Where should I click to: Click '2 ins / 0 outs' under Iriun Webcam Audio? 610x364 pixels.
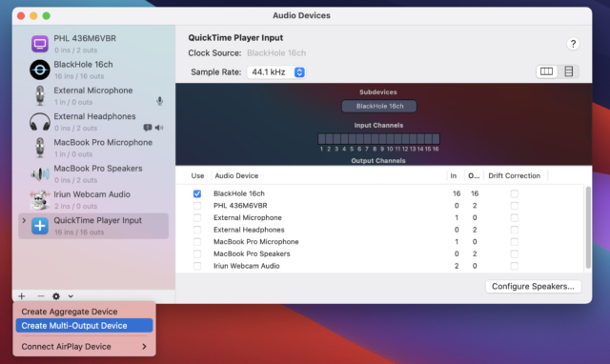click(76, 206)
